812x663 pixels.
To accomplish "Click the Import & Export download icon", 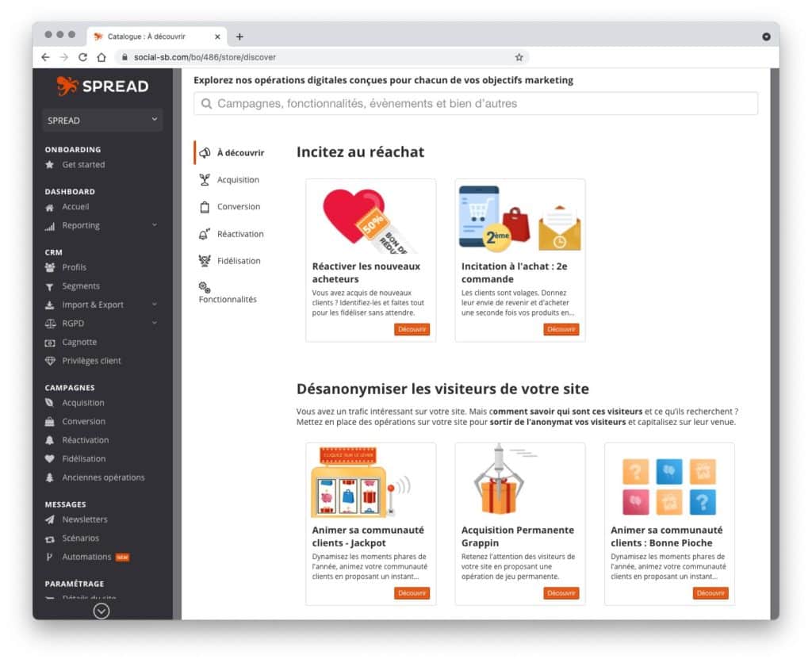I will point(50,305).
